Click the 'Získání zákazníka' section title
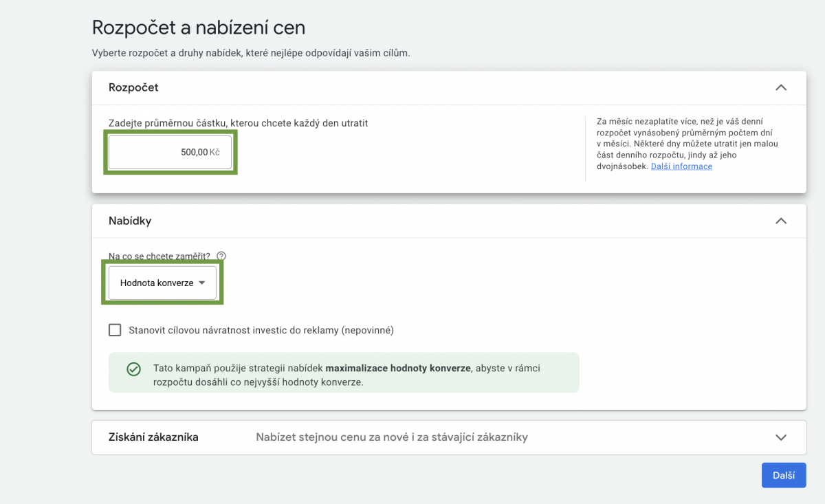 tap(153, 437)
